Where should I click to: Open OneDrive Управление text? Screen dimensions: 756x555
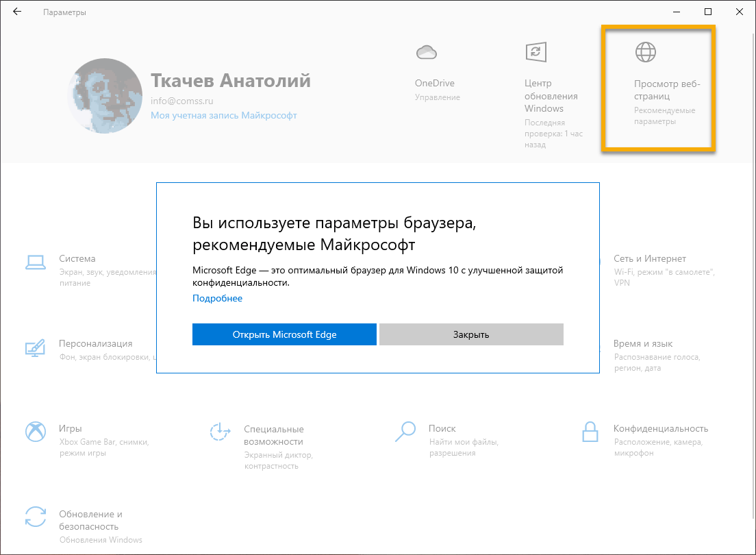pyautogui.click(x=438, y=97)
